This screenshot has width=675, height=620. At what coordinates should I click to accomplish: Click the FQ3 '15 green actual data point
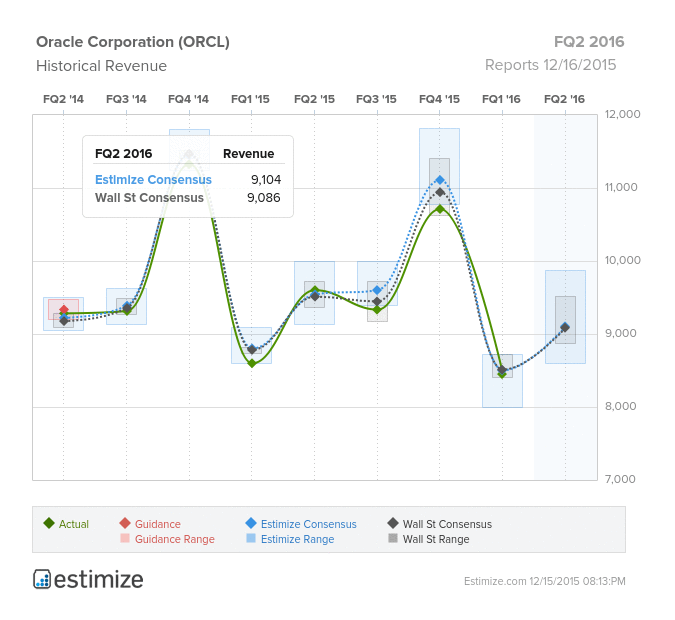tap(378, 310)
